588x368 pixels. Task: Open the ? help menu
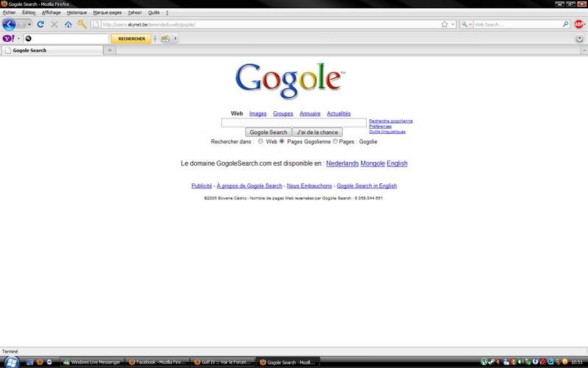pyautogui.click(x=167, y=13)
